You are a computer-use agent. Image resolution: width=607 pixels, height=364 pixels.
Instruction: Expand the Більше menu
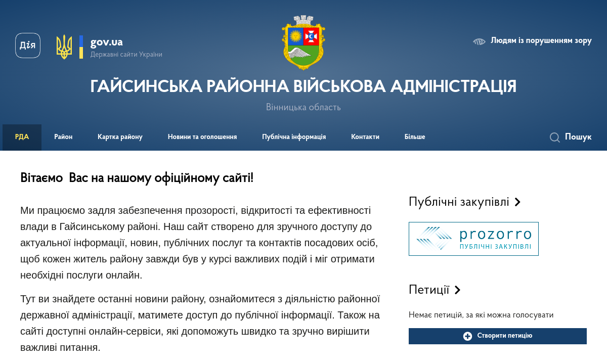(415, 137)
